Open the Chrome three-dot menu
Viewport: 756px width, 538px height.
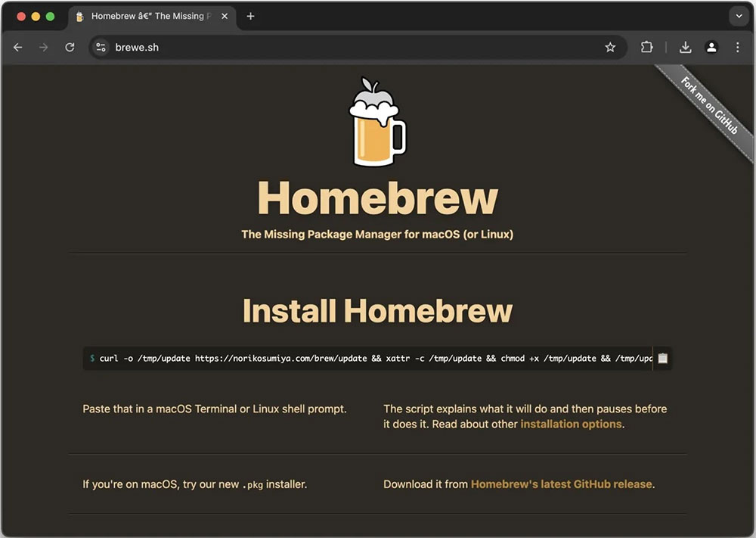tap(737, 47)
